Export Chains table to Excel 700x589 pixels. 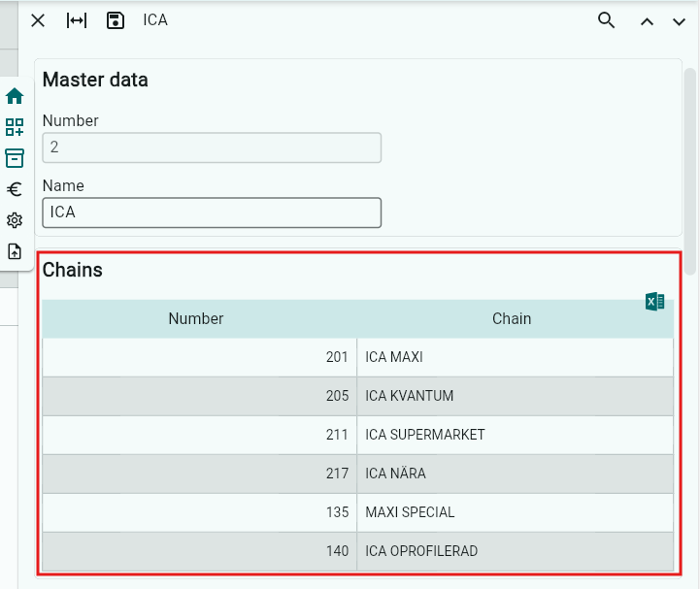[x=655, y=302]
